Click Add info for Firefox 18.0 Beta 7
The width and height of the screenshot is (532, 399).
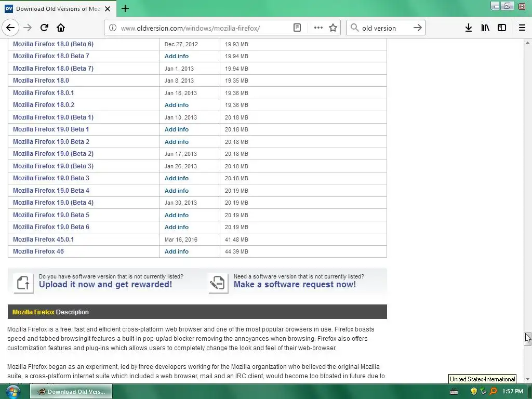(177, 56)
